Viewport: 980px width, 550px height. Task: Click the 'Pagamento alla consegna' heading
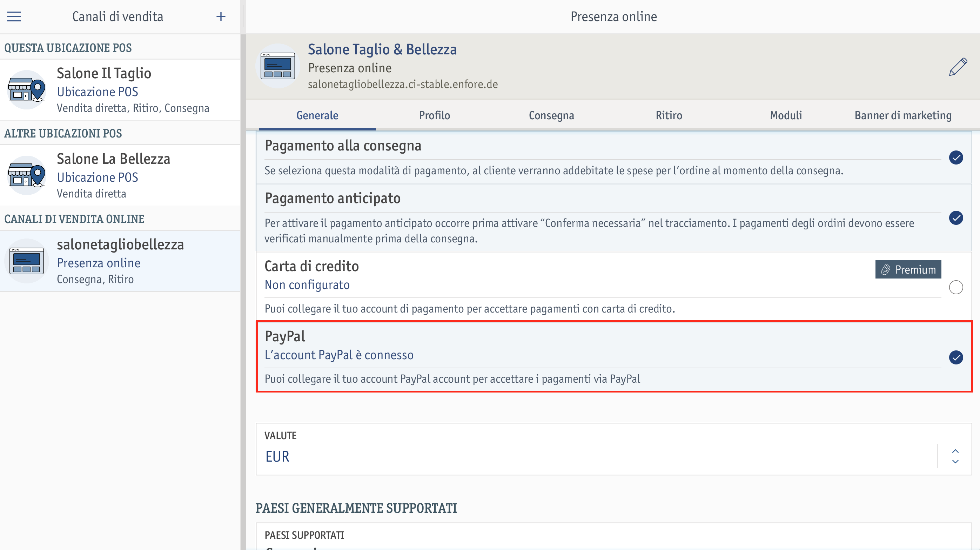click(x=343, y=146)
